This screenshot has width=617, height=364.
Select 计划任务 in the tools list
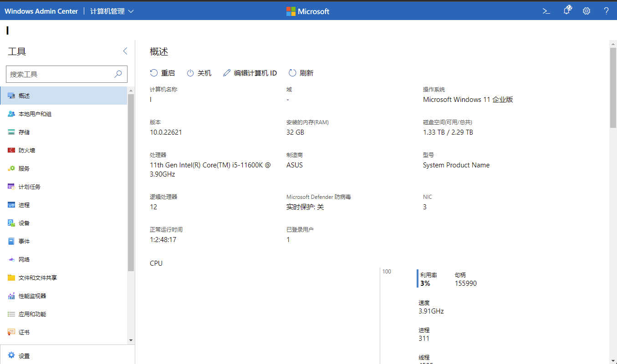pyautogui.click(x=64, y=187)
